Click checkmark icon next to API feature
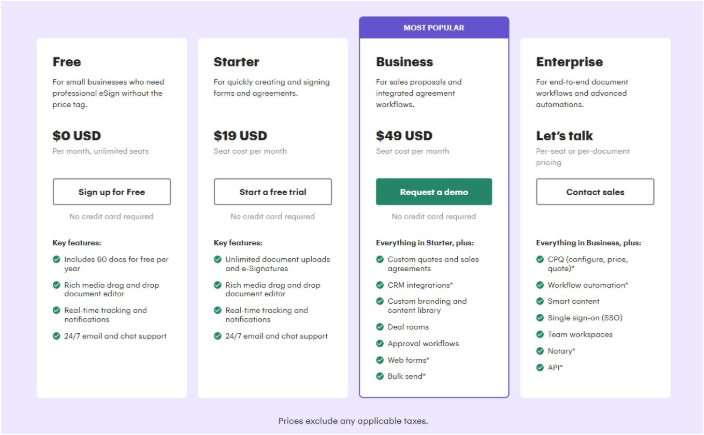Image resolution: width=704 pixels, height=435 pixels. tap(541, 367)
